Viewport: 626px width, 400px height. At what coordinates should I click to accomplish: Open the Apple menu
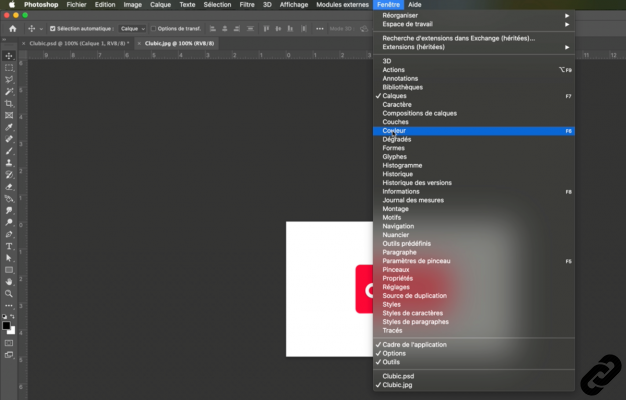click(x=12, y=5)
